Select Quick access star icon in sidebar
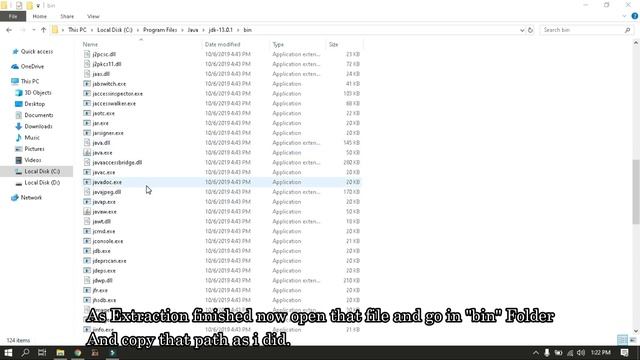This screenshot has height=360, width=640. point(15,51)
